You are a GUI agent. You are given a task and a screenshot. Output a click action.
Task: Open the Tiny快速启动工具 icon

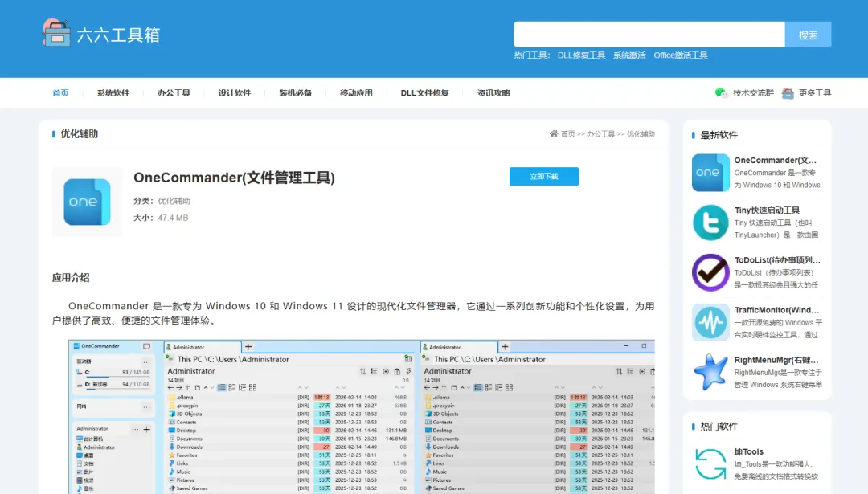[x=710, y=223]
